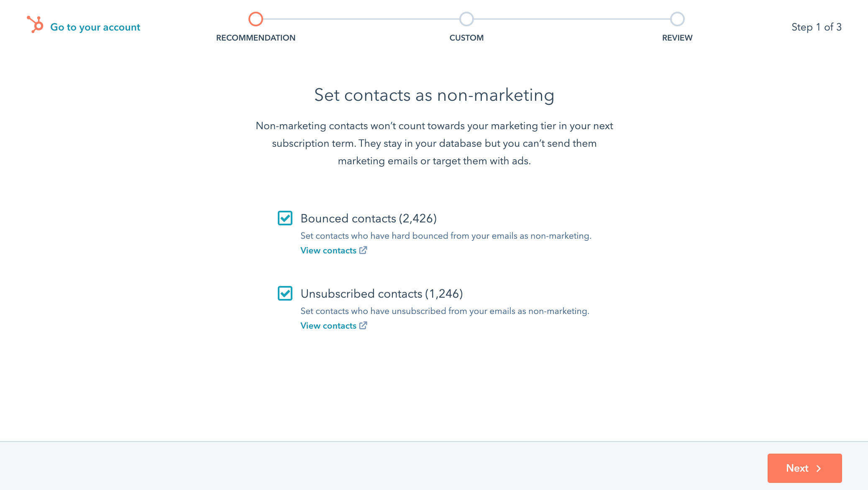868x490 pixels.
Task: Select the RECOMMENDATION step label
Action: tap(256, 38)
